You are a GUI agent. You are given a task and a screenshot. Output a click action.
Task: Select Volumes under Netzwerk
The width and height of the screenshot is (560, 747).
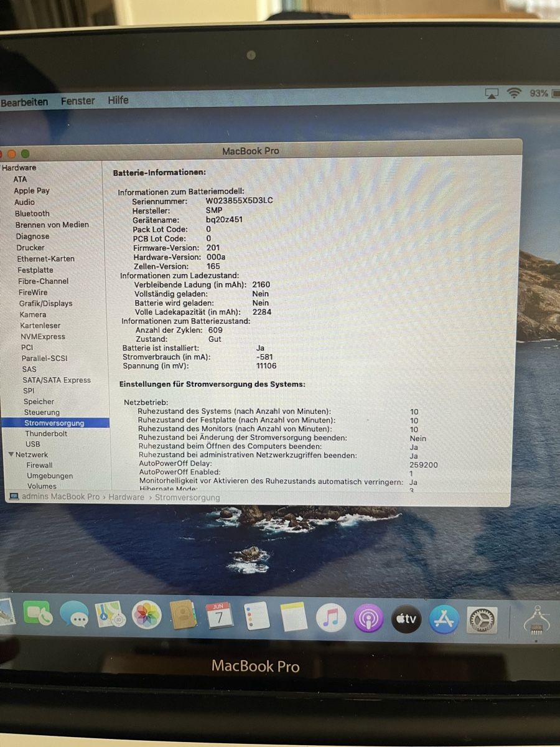coord(42,486)
